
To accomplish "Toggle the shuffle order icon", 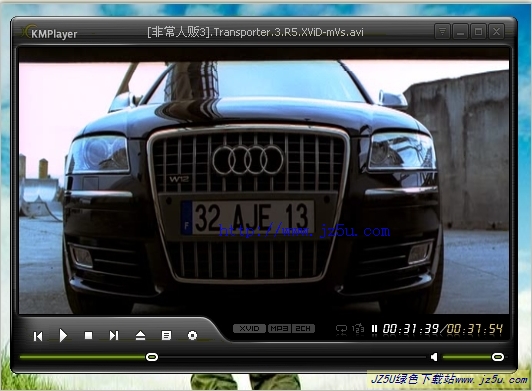I will 358,329.
